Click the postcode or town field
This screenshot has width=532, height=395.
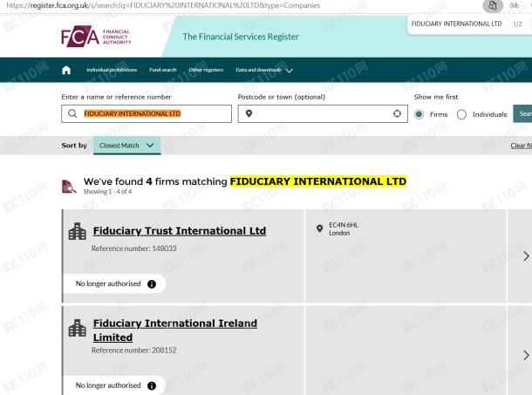coord(323,113)
